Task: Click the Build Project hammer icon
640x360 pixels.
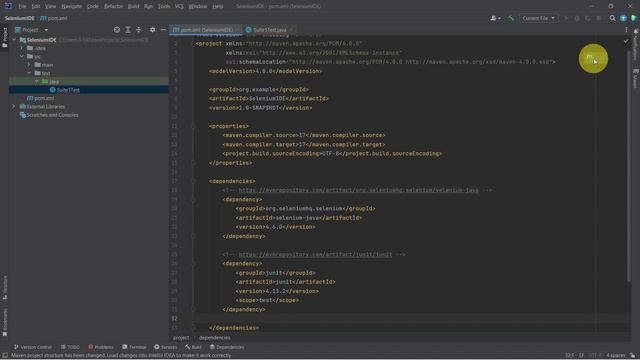Action: [511, 18]
